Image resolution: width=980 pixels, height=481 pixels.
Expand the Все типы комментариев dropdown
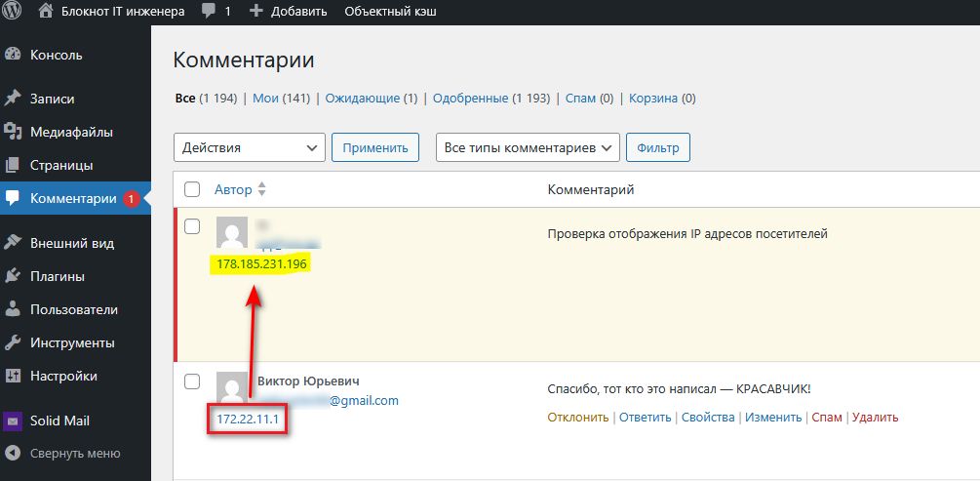pyautogui.click(x=528, y=147)
